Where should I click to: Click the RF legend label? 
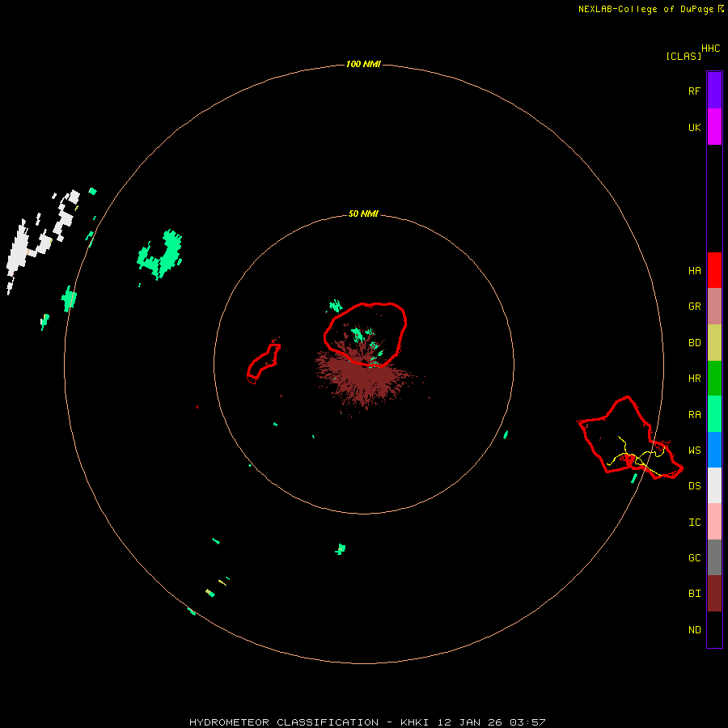click(694, 91)
